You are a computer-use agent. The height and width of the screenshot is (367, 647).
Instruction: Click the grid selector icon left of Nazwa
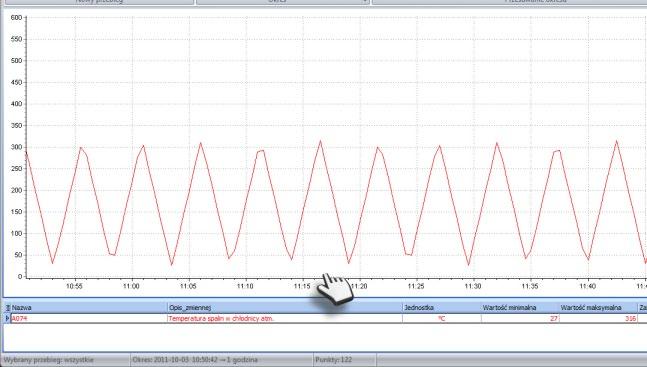pyautogui.click(x=7, y=308)
